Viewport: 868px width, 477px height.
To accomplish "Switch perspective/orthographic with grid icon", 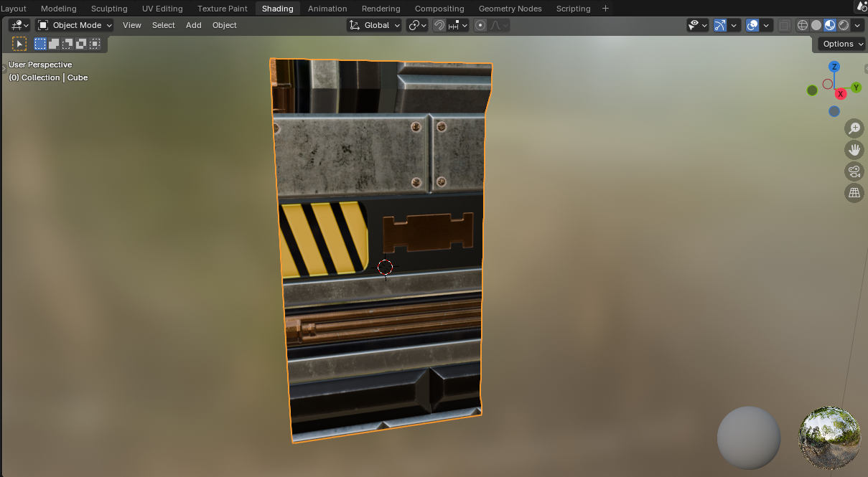I will tap(854, 193).
